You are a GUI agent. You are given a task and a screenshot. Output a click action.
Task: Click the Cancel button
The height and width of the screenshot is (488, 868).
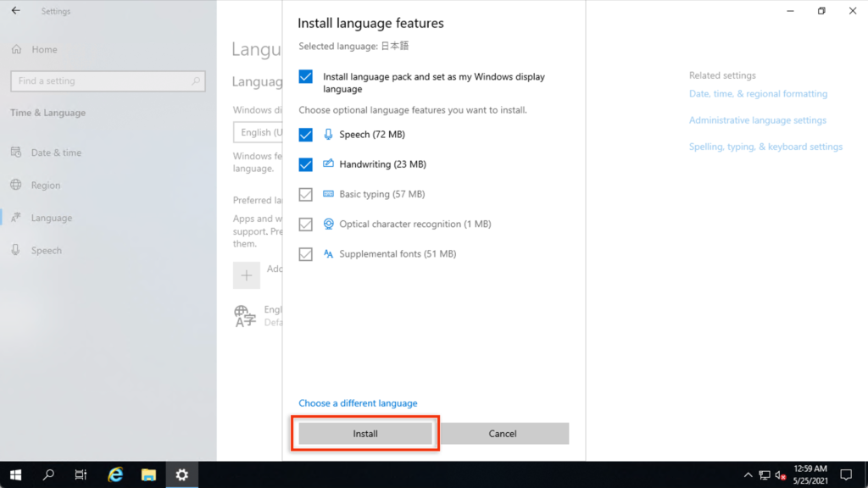point(503,433)
